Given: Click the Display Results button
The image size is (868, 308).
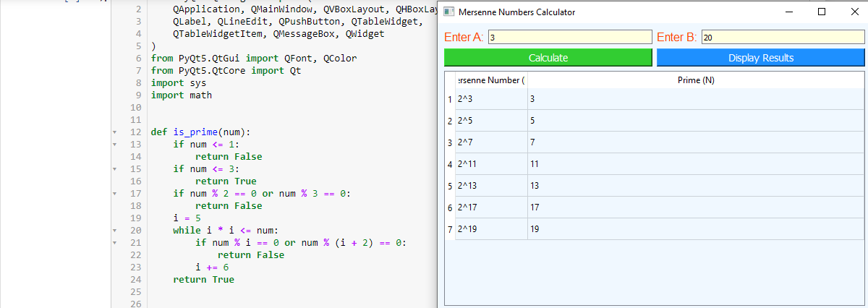Looking at the screenshot, I should [x=760, y=58].
